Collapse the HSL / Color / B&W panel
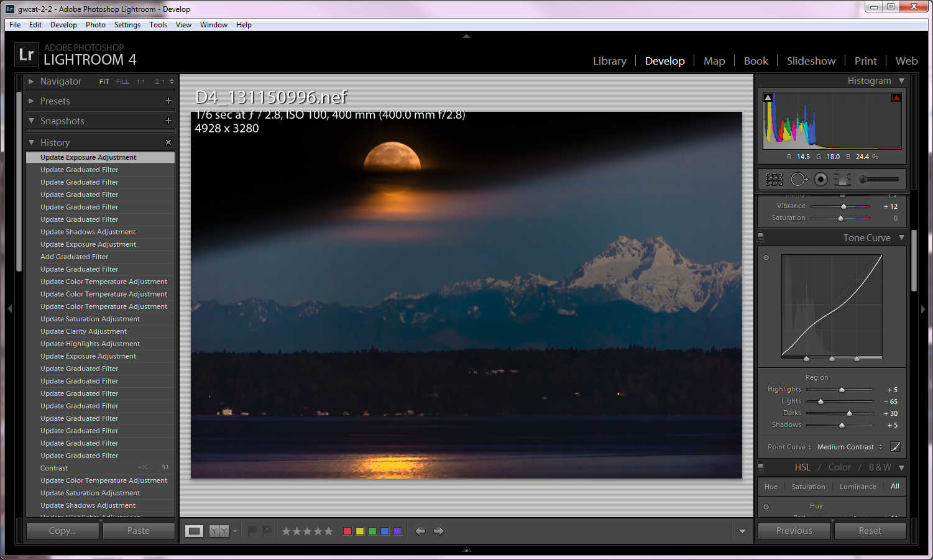This screenshot has height=560, width=933. (x=901, y=467)
